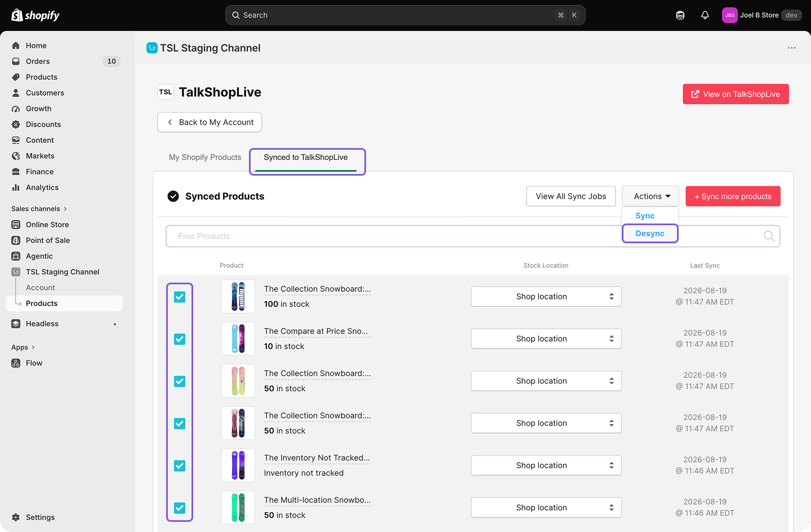Open Products under TSL Staging Channel

(64, 303)
